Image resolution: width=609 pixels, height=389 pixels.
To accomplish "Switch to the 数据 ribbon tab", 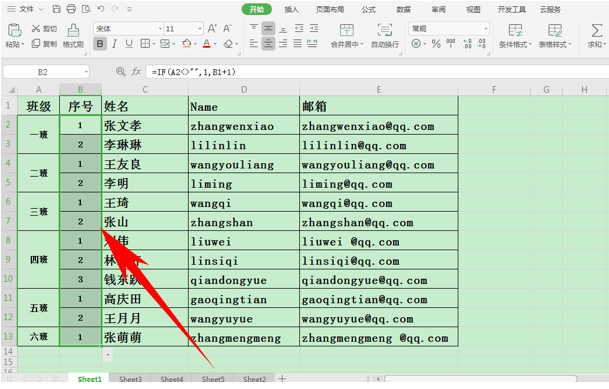I will click(404, 9).
